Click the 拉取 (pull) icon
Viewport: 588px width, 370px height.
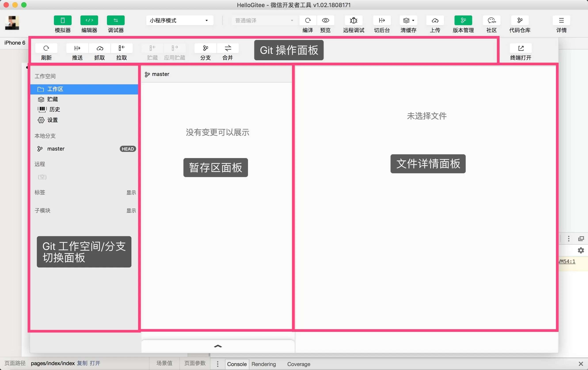121,48
